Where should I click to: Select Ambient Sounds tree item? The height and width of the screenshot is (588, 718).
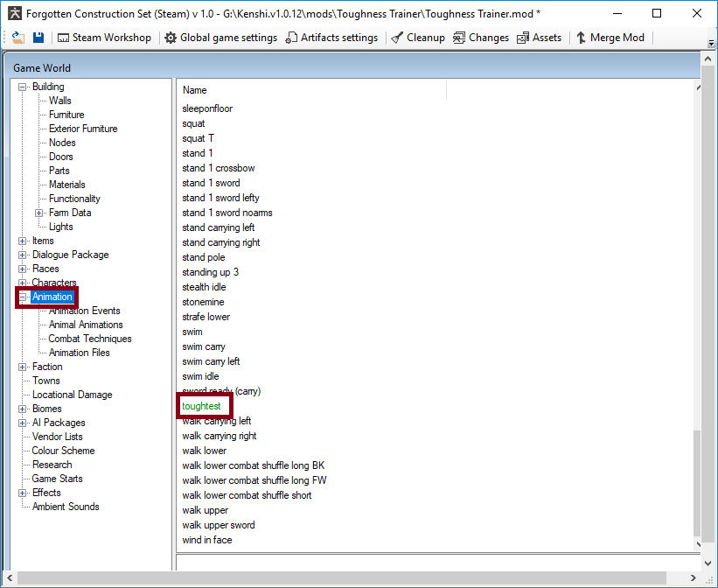66,507
